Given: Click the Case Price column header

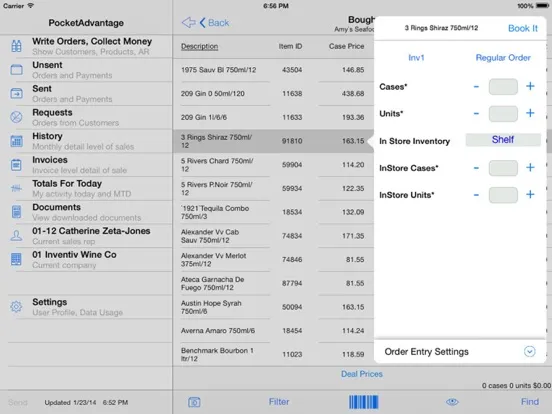Looking at the screenshot, I should point(346,46).
